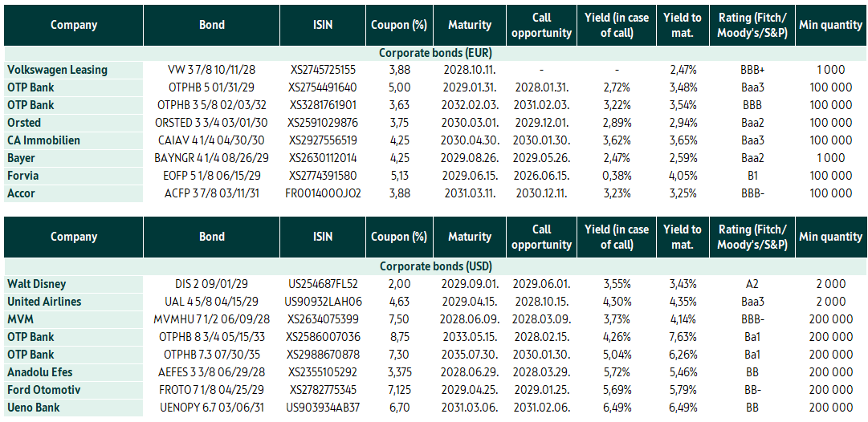Viewport: 868px width, 422px height.
Task: Click the 'Accor' company cell
Action: coord(73,193)
